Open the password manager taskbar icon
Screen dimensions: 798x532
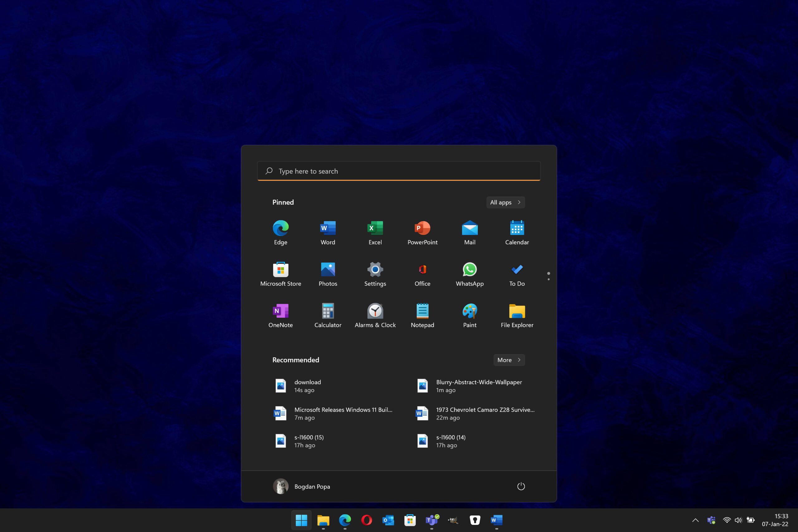[475, 520]
